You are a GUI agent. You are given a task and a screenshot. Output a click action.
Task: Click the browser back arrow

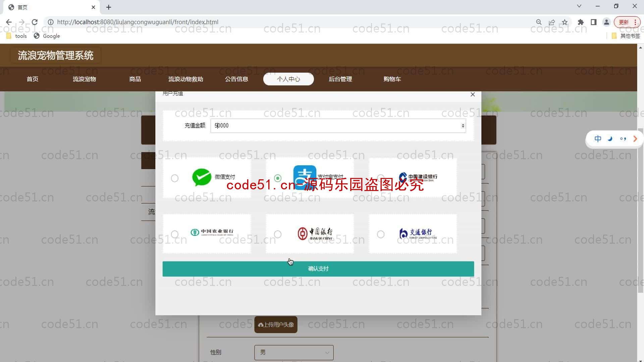coord(9,22)
